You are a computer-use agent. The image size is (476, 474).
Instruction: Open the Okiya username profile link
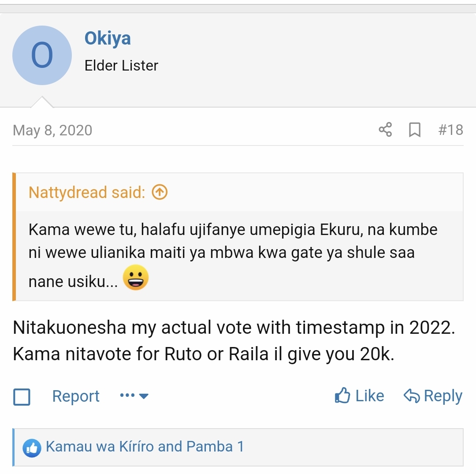[108, 38]
